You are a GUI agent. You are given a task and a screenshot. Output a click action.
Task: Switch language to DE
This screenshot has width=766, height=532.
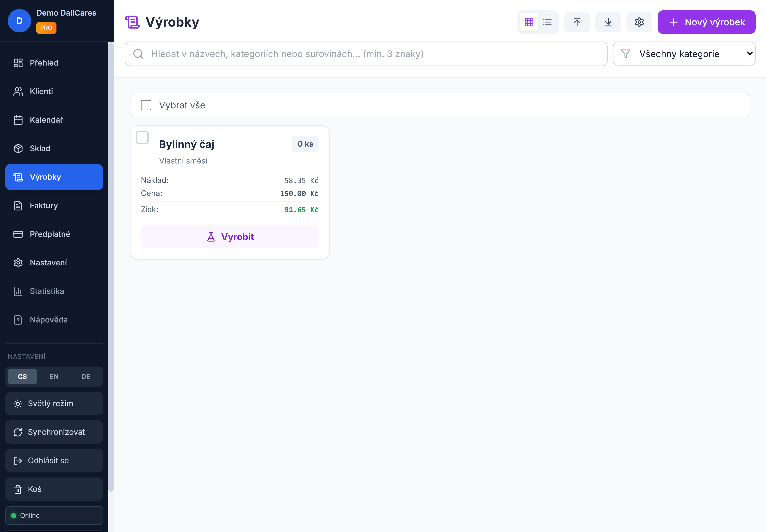click(86, 376)
